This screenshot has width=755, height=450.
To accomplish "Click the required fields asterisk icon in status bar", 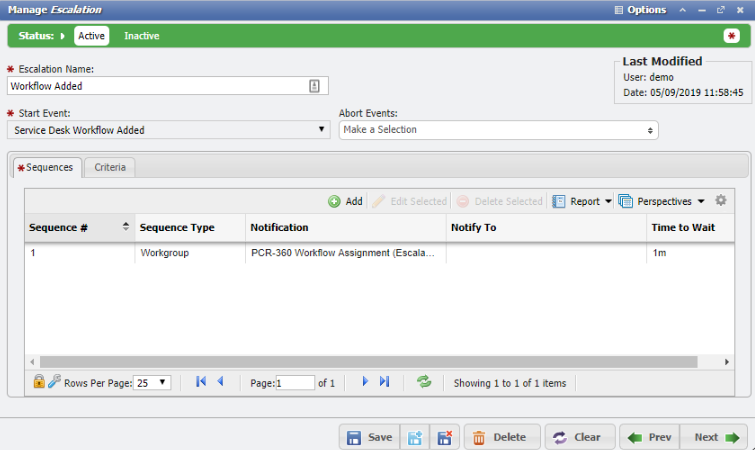I will (x=731, y=36).
